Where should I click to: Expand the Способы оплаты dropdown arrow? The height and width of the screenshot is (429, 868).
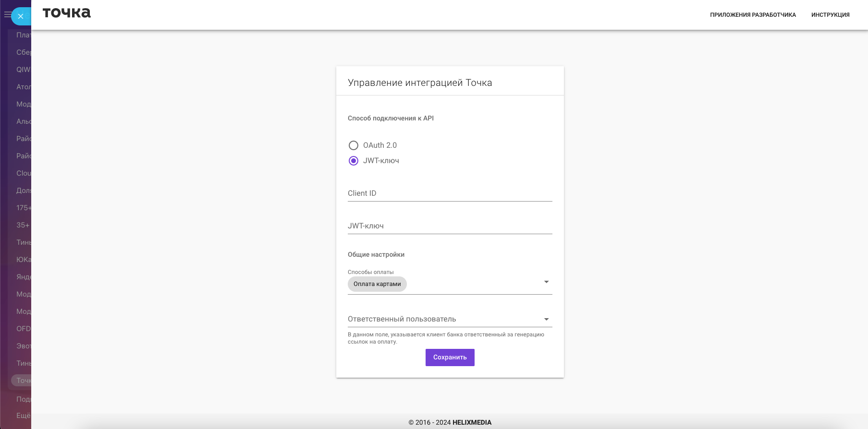pyautogui.click(x=546, y=282)
